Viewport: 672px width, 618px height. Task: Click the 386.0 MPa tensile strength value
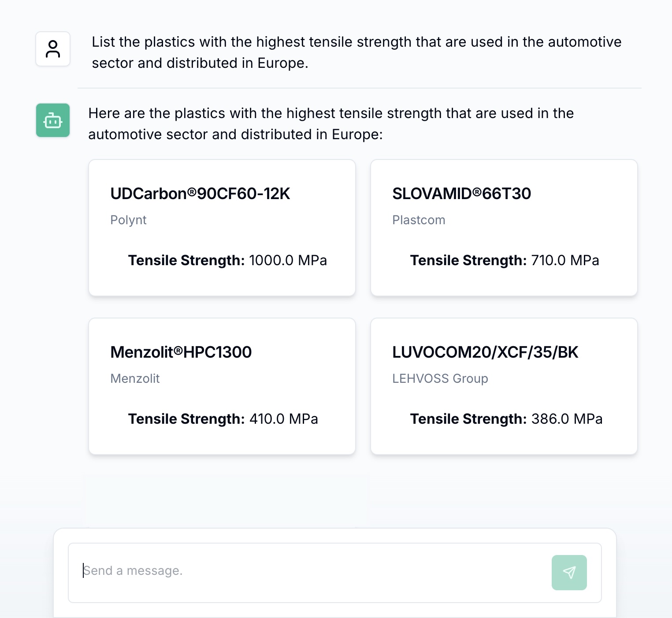tap(567, 419)
